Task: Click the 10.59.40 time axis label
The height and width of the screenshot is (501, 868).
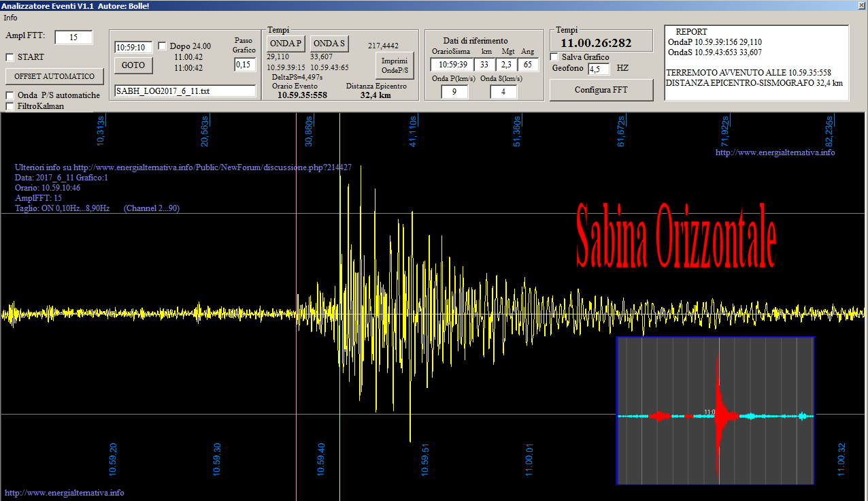Action: point(321,459)
